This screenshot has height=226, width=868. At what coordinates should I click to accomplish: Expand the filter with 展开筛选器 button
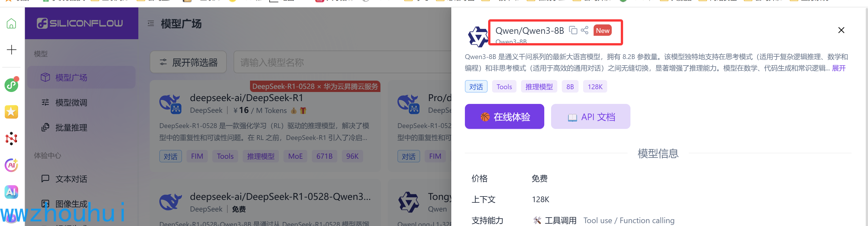(188, 62)
